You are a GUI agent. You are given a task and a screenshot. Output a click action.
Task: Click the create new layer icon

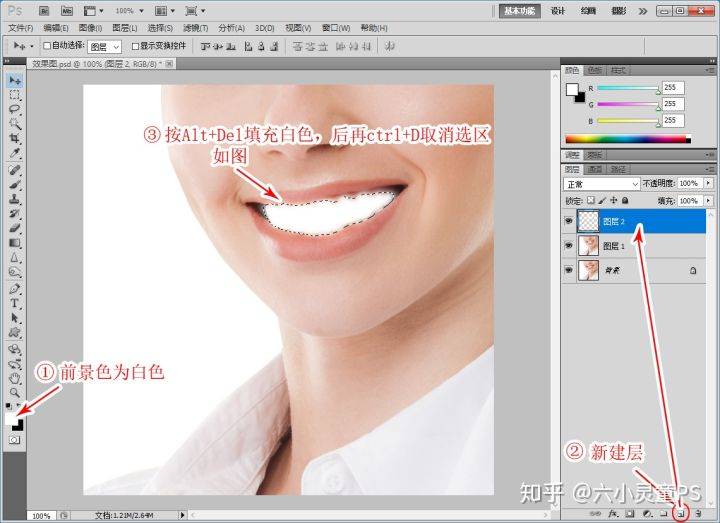pyautogui.click(x=681, y=513)
